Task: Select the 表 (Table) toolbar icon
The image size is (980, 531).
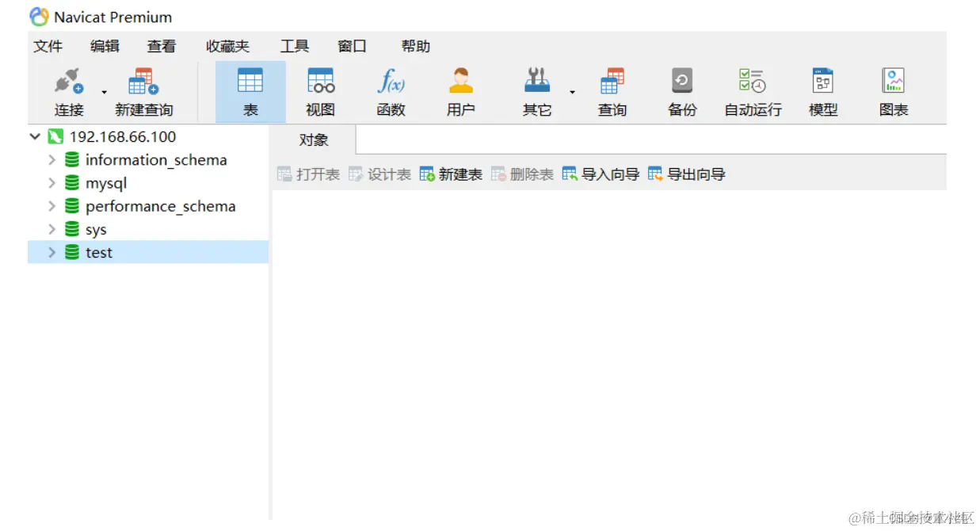Action: [x=250, y=93]
